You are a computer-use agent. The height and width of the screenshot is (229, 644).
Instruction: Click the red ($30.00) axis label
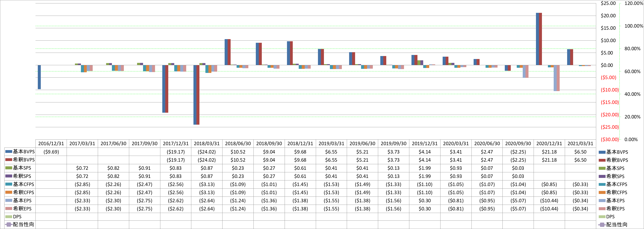click(610, 139)
